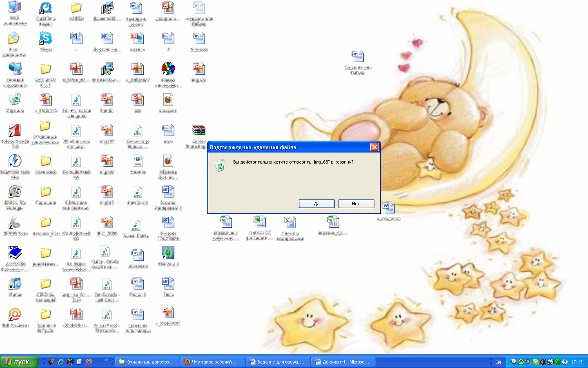Image resolution: width=588 pixels, height=368 pixels.
Task: Select the EPSON Scan shortcut
Action: pos(15,226)
